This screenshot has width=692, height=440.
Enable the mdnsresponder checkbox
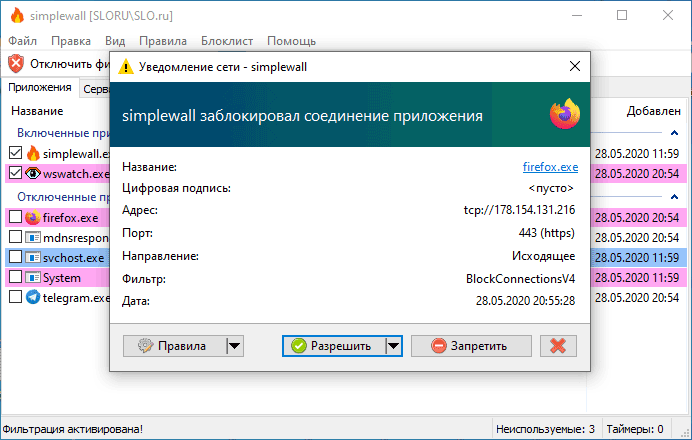(x=15, y=237)
